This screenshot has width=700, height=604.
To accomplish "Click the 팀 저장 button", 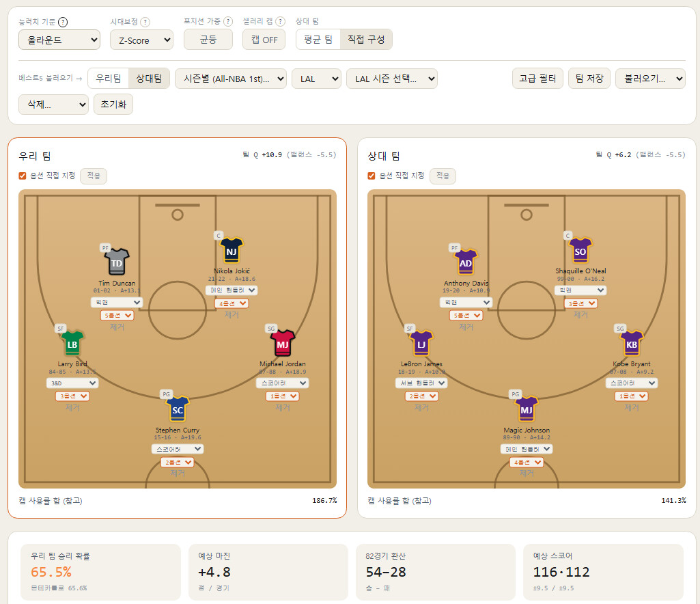I will click(589, 79).
